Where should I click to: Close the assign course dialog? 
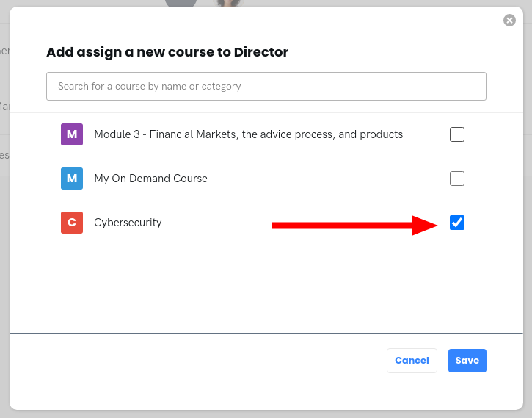coord(509,21)
